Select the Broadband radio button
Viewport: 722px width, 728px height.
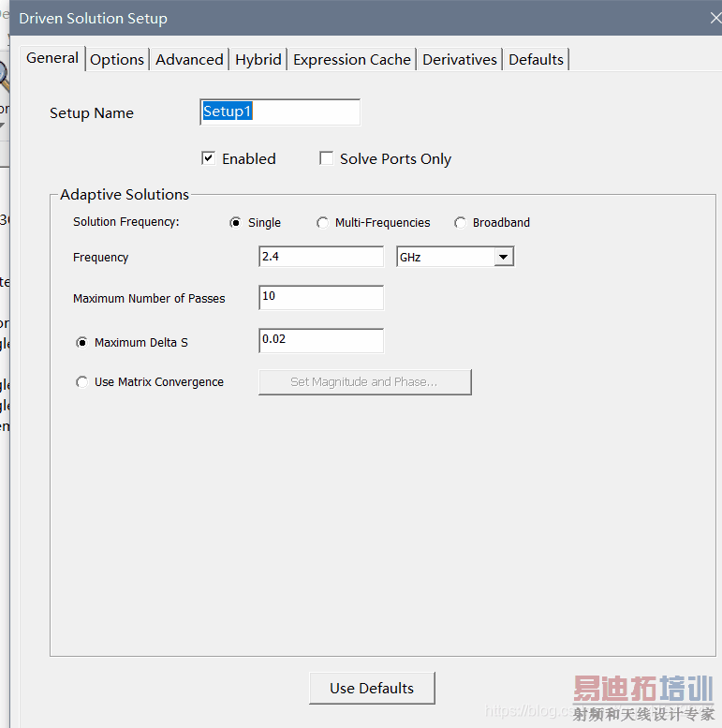point(461,223)
